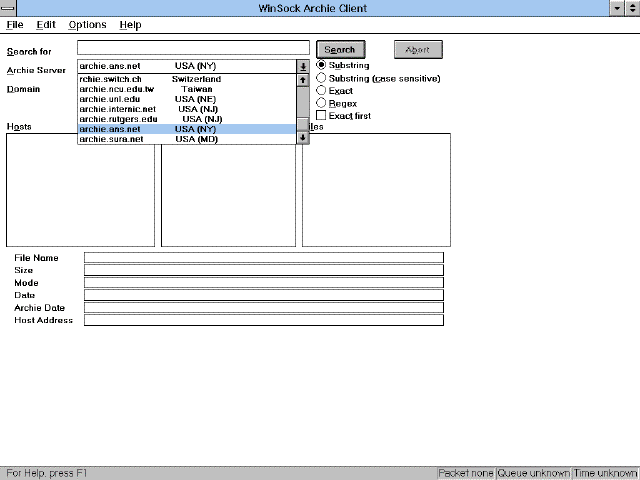Click the File Name field

[264, 258]
